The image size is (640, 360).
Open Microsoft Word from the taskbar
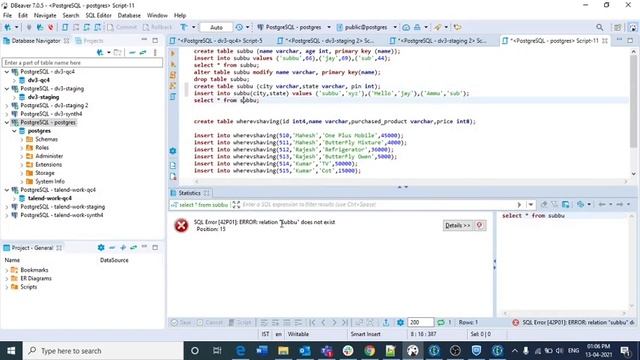262,351
